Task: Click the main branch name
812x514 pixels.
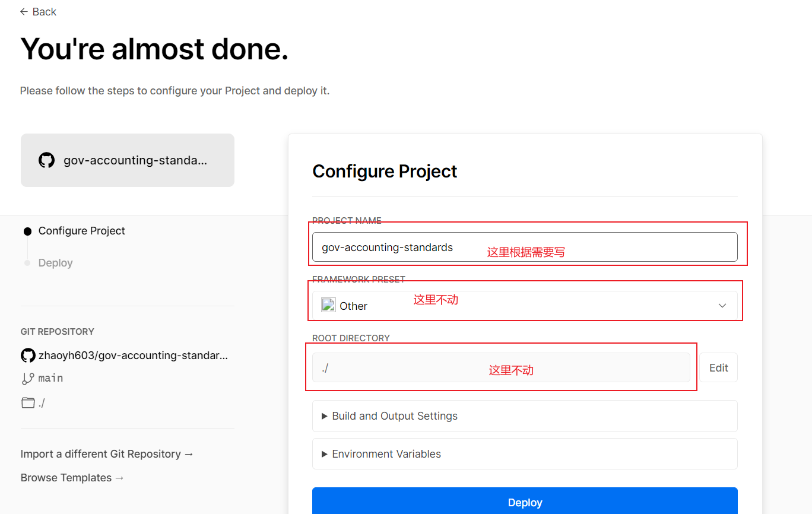Action: (x=51, y=378)
